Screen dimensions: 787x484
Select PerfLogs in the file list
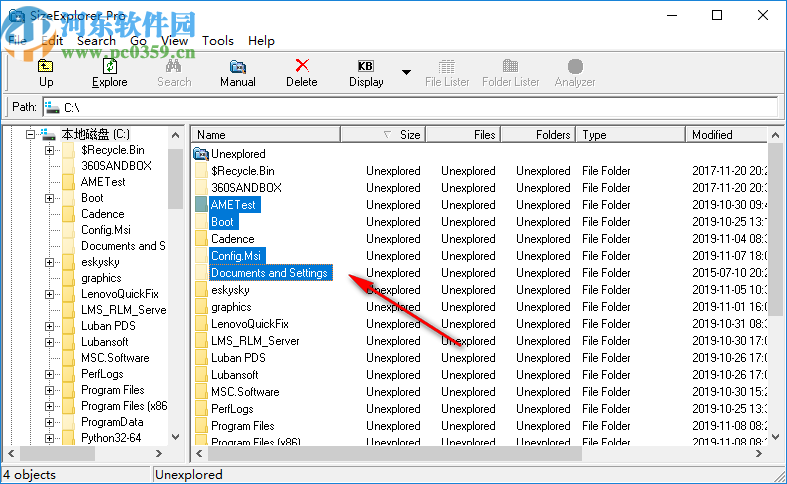click(232, 409)
